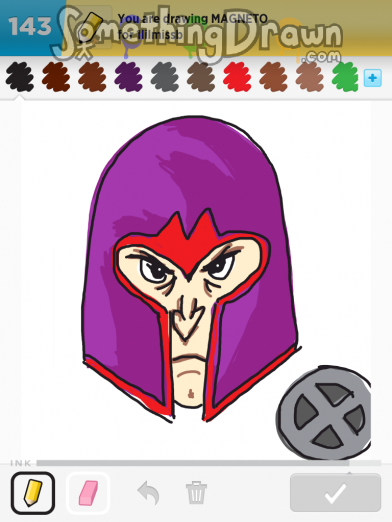The width and height of the screenshot is (392, 522).
Task: Select the bright red color swatch
Action: (x=237, y=77)
